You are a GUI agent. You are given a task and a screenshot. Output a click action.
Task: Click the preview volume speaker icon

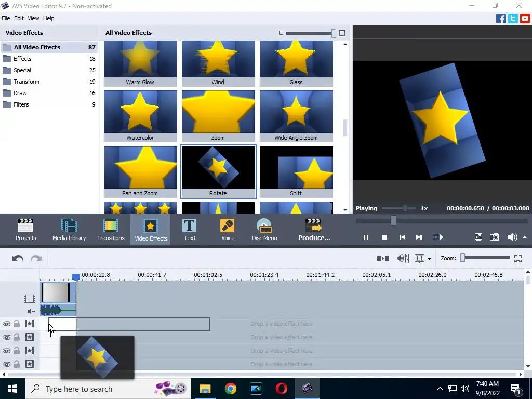tap(512, 237)
